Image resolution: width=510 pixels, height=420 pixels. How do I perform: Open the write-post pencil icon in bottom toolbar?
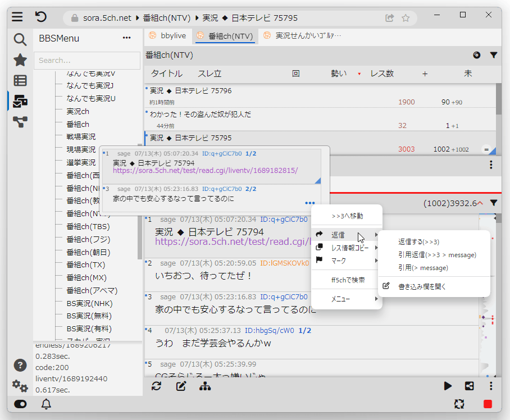181,386
